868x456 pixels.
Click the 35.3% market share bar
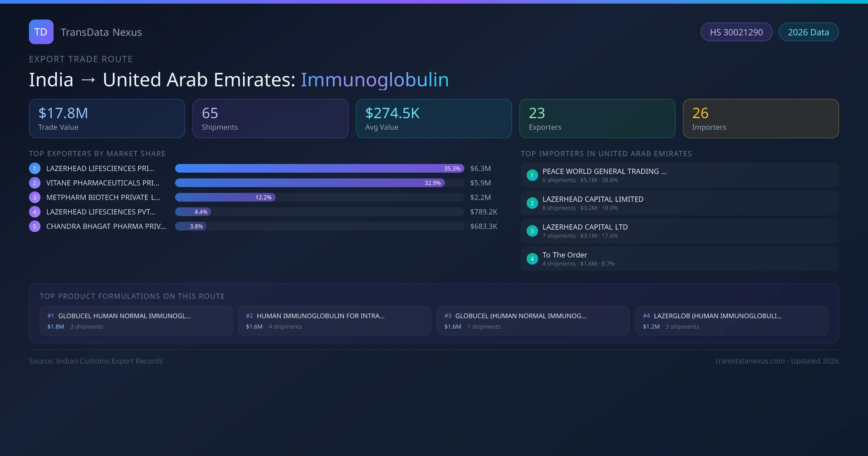pyautogui.click(x=318, y=168)
